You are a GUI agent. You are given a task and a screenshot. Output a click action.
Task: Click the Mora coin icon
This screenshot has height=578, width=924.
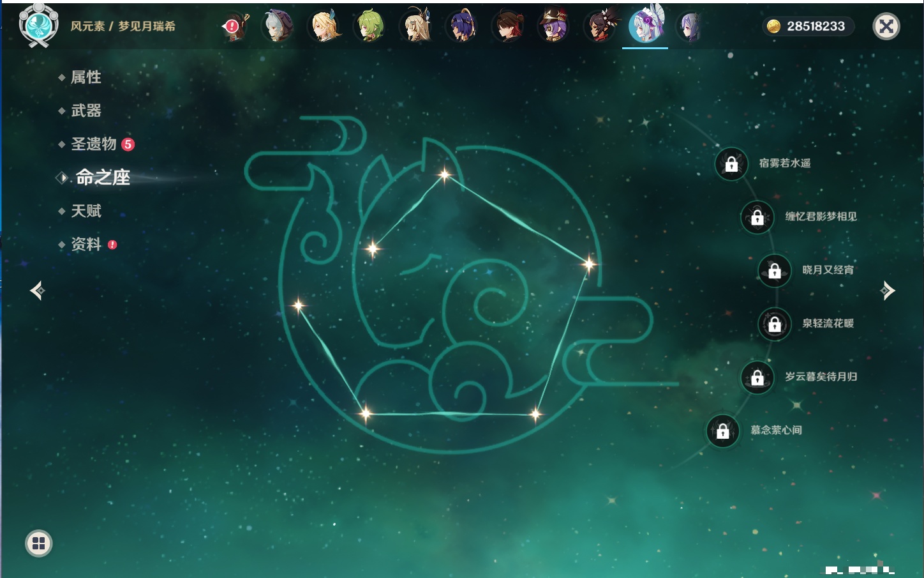point(773,26)
